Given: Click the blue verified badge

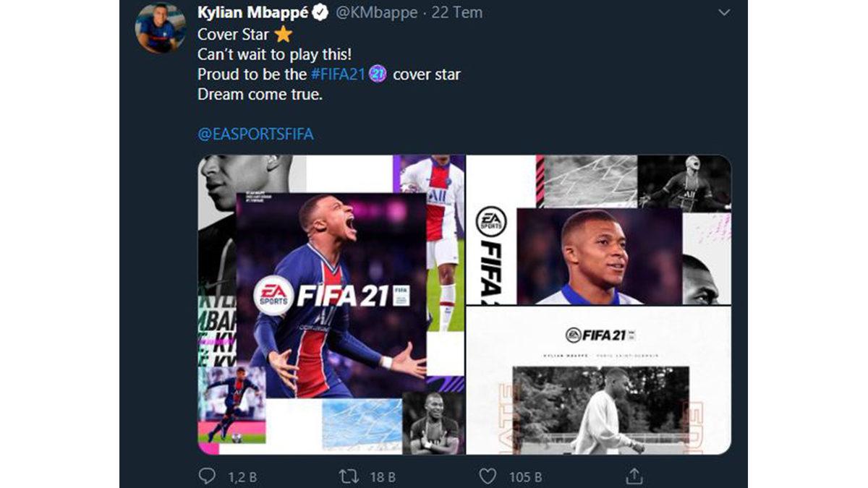Looking at the screenshot, I should pos(319,13).
